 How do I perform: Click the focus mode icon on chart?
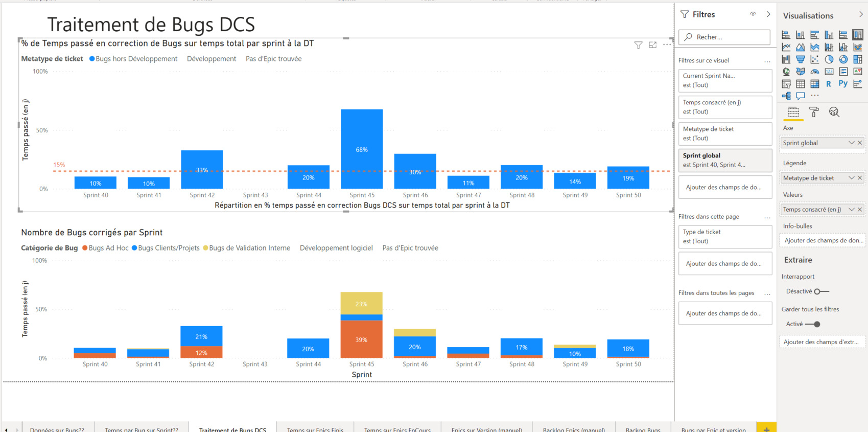point(652,45)
